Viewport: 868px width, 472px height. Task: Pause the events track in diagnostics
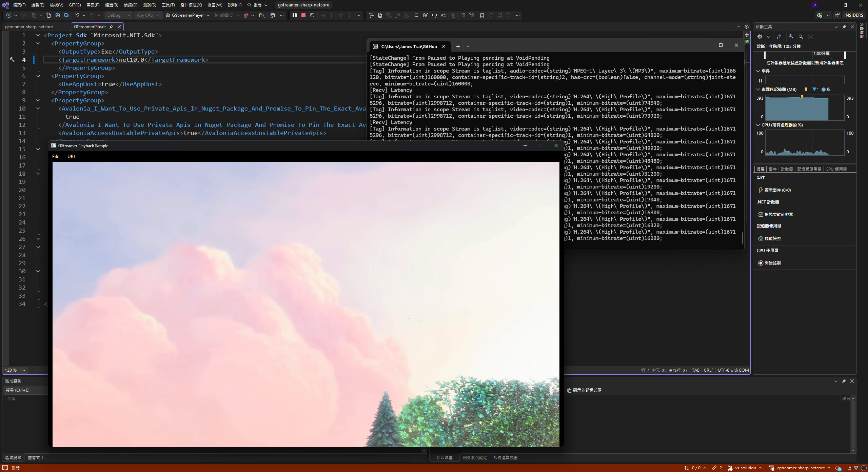coord(761,81)
